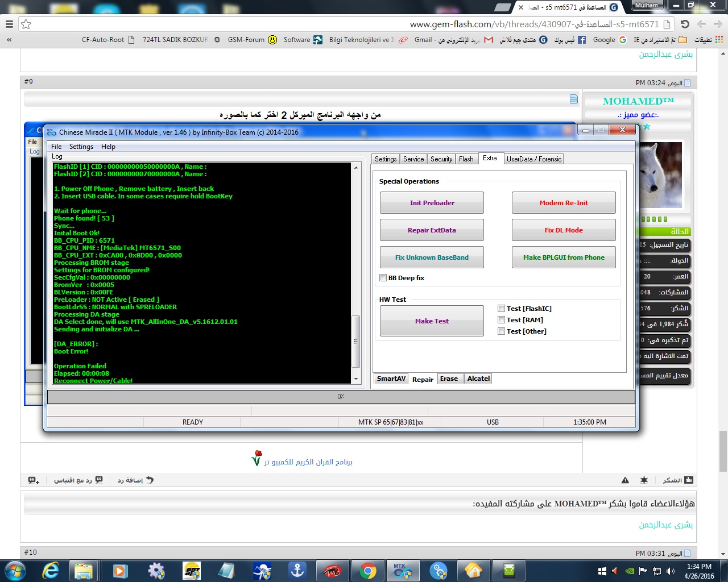Click the Repair ExtData button
This screenshot has width=728, height=582.
pos(432,230)
